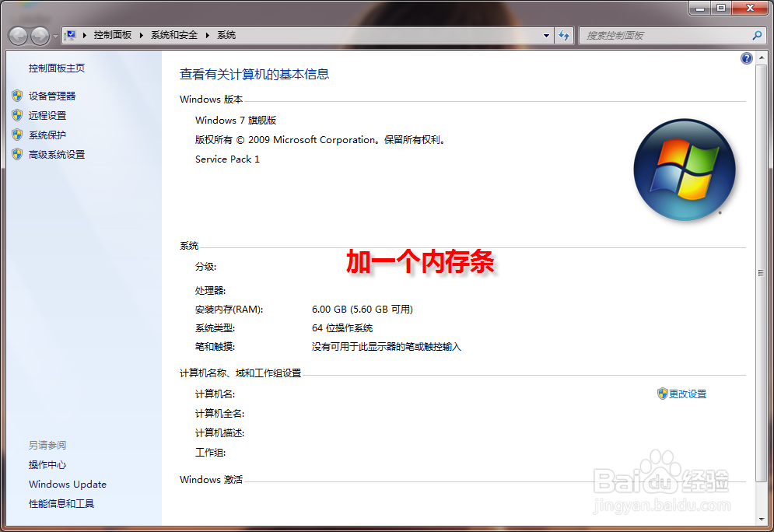Screen dimensions: 774x532
Task: Click the label '系统类型:'
Action: (215, 328)
